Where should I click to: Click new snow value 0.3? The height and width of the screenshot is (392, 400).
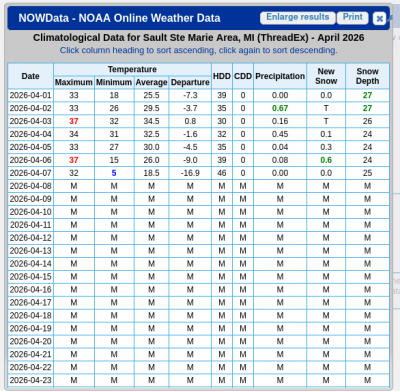tap(326, 147)
